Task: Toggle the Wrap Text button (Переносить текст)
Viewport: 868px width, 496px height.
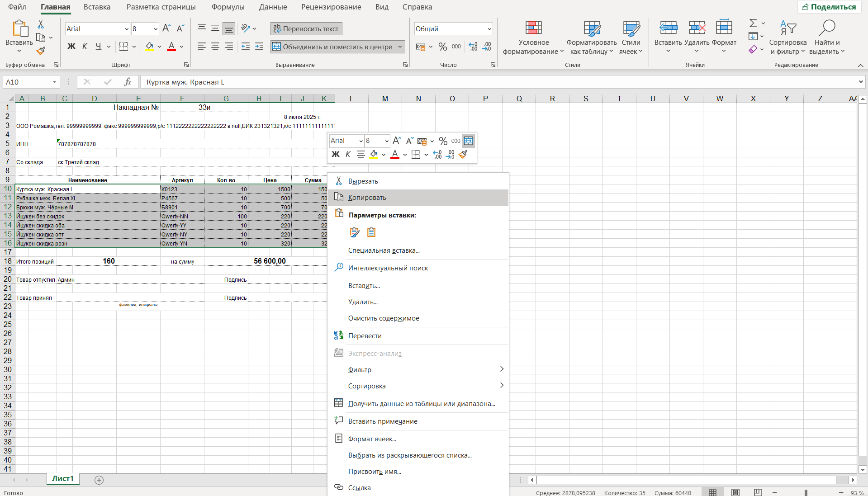Action: click(x=306, y=29)
